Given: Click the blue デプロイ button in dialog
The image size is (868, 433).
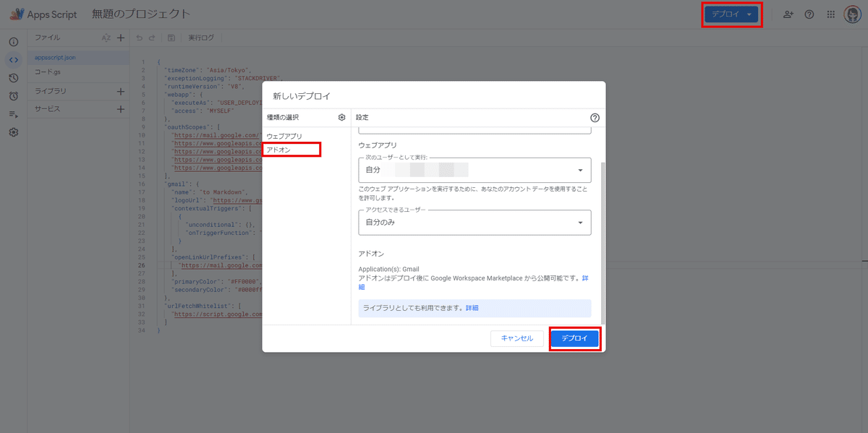Looking at the screenshot, I should click(575, 338).
